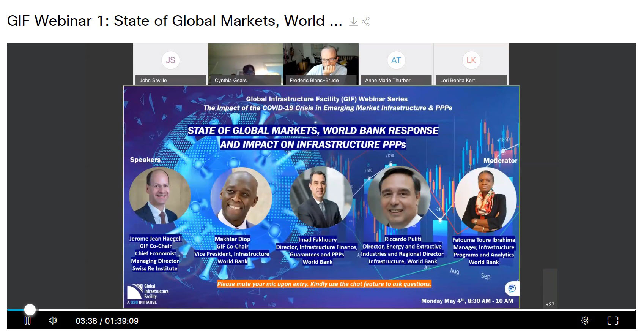This screenshot has width=644, height=334.
Task: Click the 'Please mute your mic' notice
Action: click(x=324, y=284)
